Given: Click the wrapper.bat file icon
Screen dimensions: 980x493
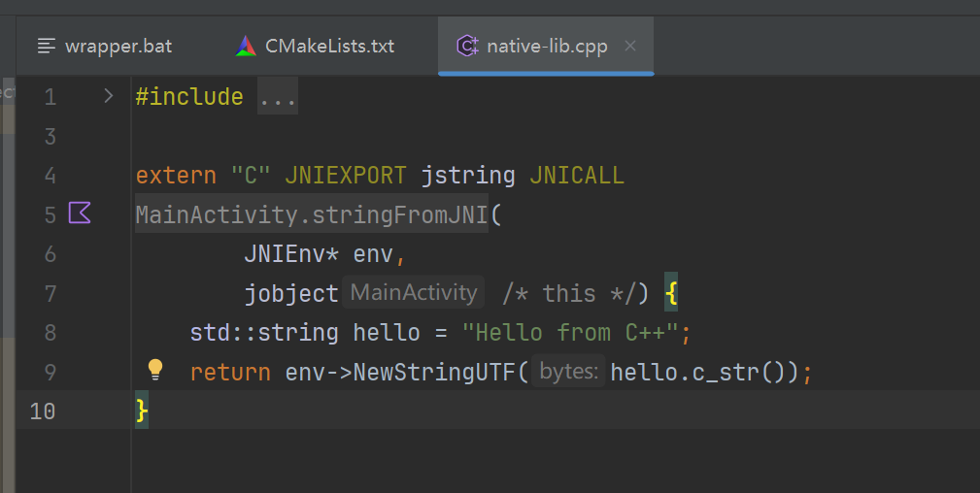Looking at the screenshot, I should (x=47, y=47).
